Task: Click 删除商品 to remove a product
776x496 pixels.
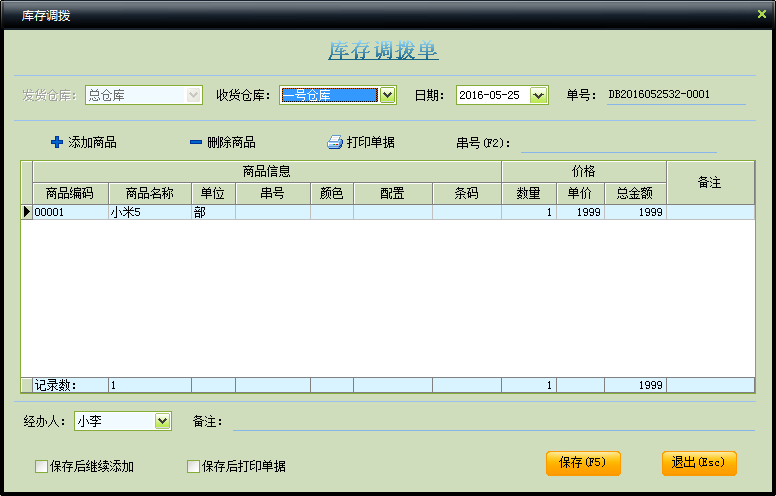Action: point(223,143)
